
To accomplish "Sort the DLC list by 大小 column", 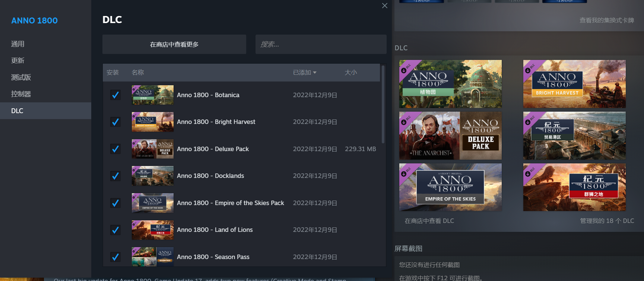I will coord(351,73).
